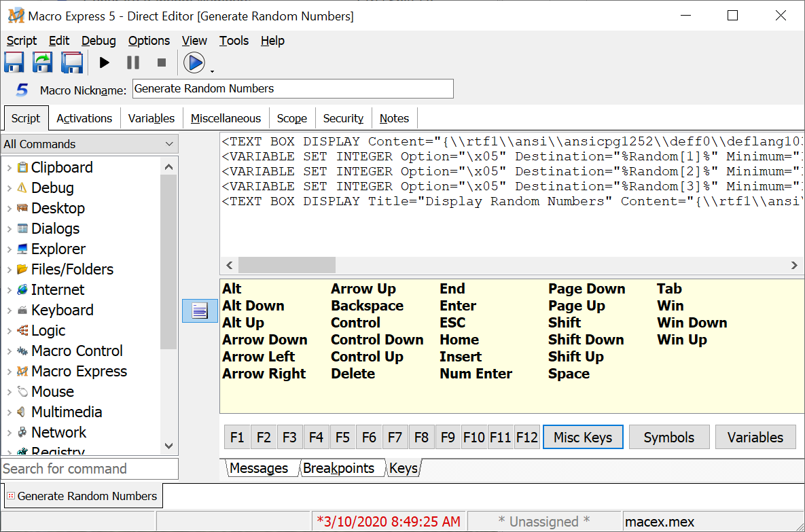Insert the Backspace key from the list
The height and width of the screenshot is (532, 805).
click(x=367, y=306)
